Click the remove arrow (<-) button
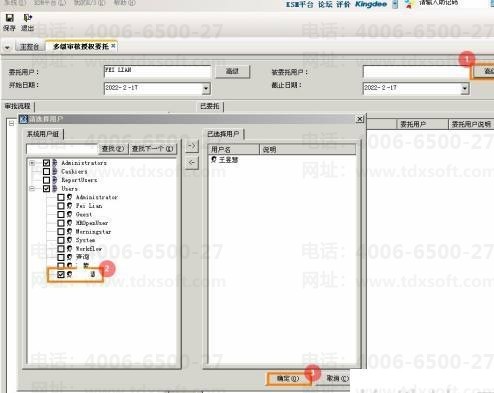Viewport: 494px width, 393px height. pyautogui.click(x=192, y=163)
